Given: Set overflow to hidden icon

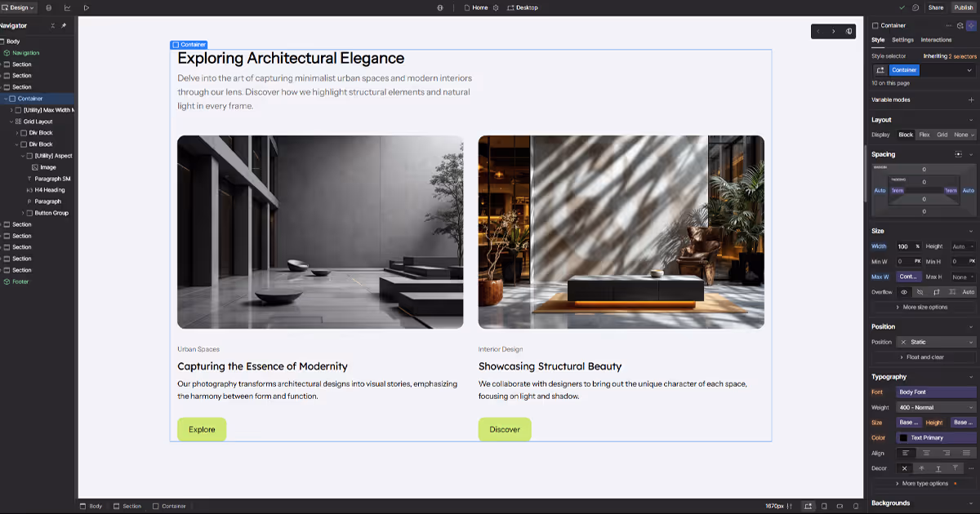Looking at the screenshot, I should tap(920, 291).
